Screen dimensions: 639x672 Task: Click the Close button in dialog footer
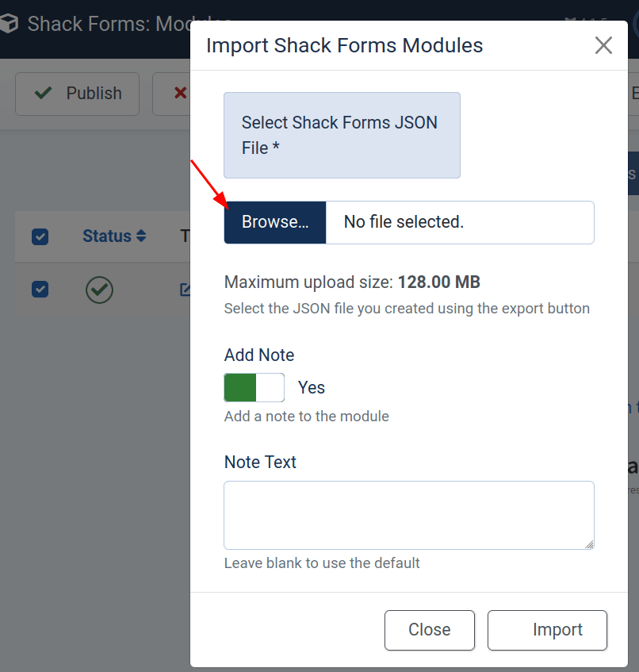coord(430,630)
